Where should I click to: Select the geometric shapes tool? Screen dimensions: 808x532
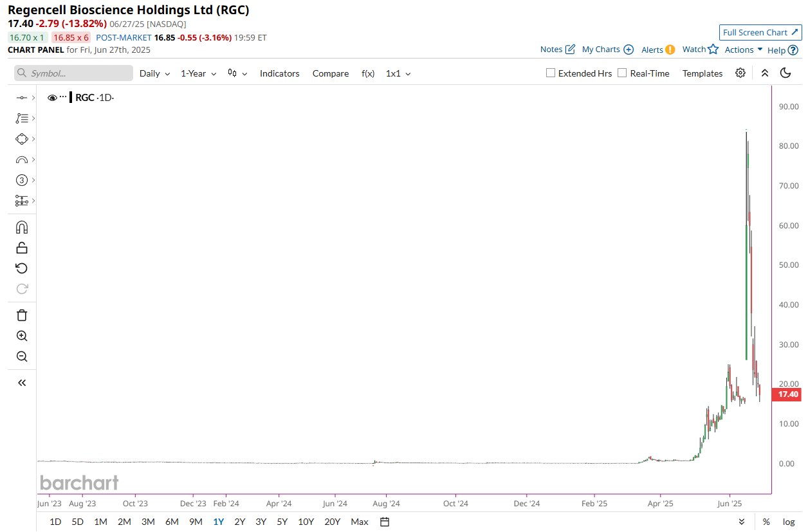tap(22, 139)
